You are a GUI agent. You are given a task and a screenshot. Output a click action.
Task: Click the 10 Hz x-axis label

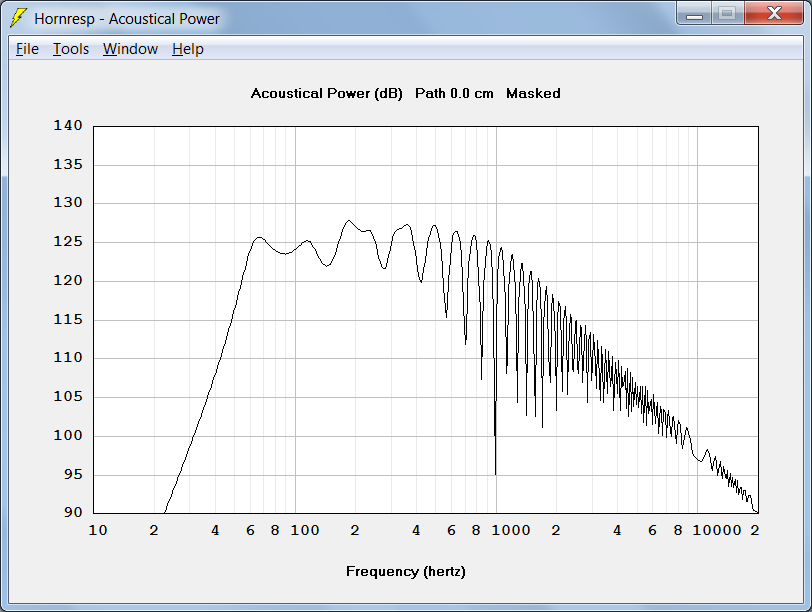pyautogui.click(x=98, y=531)
